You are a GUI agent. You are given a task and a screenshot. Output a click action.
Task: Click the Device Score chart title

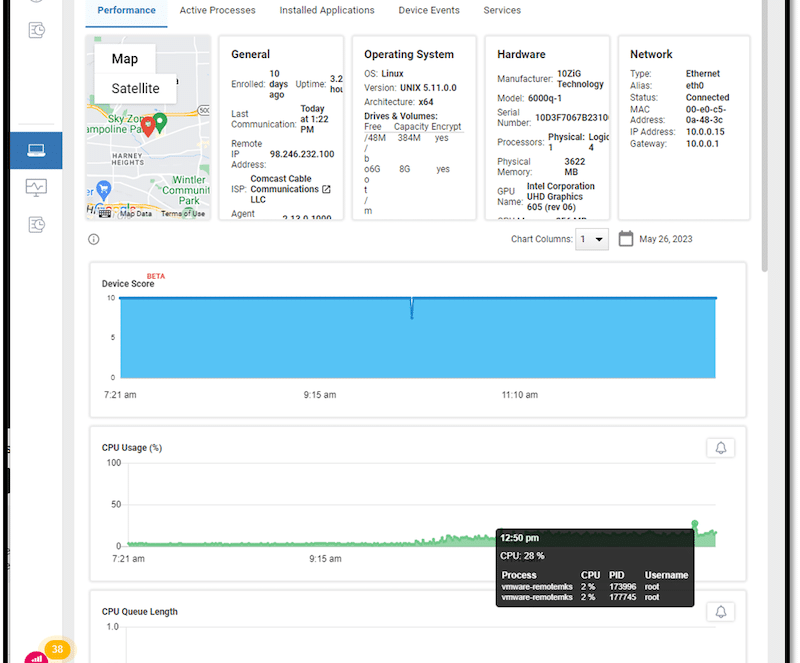click(x=128, y=283)
